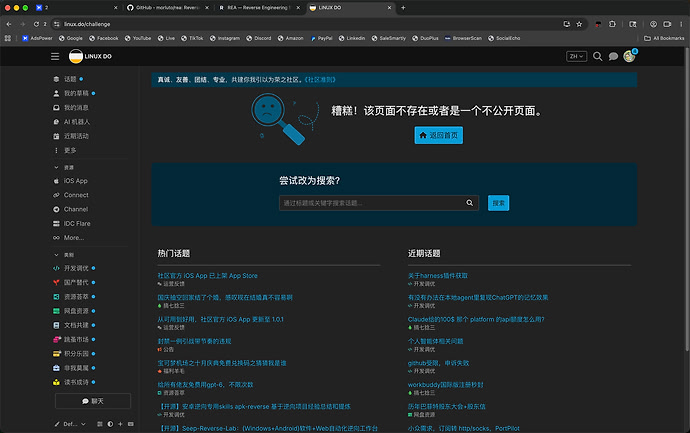Screen dimensions: 690x433
Task: Open topic 社区官方 iOS App 已上架 App Store
Action: click(x=207, y=275)
